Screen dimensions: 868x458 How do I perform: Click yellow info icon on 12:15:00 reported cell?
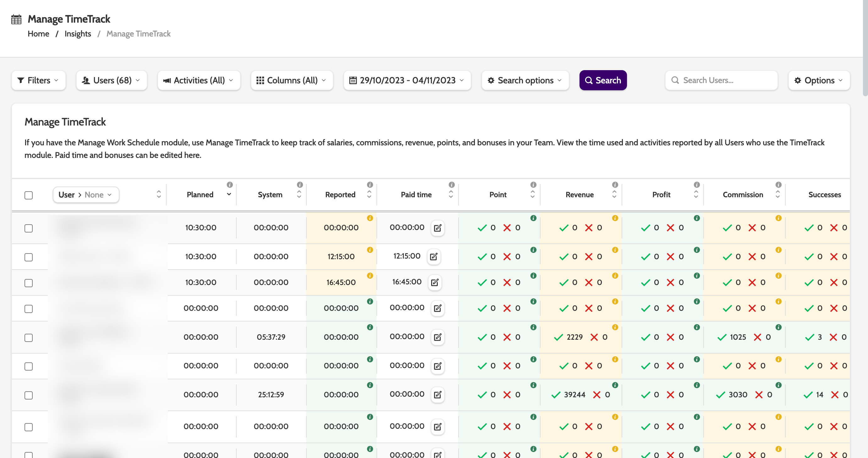point(370,250)
